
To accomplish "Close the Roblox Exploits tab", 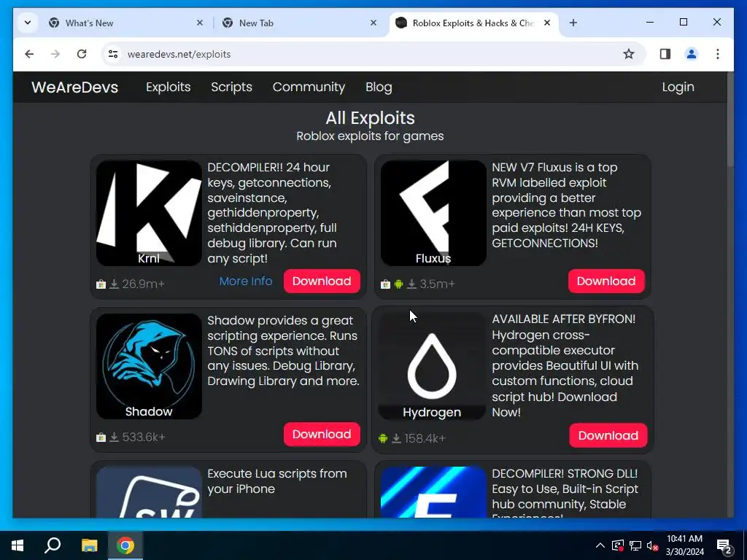I will pos(547,23).
